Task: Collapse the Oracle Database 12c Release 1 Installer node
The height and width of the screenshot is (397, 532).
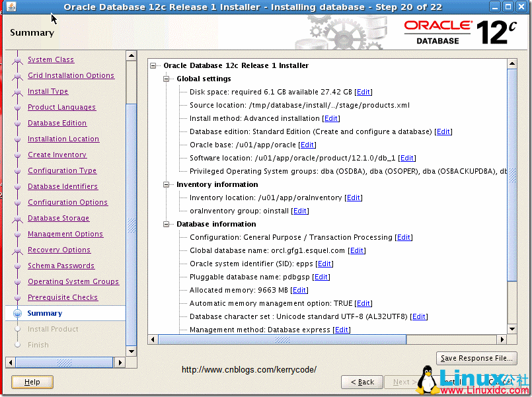Action: pos(153,65)
